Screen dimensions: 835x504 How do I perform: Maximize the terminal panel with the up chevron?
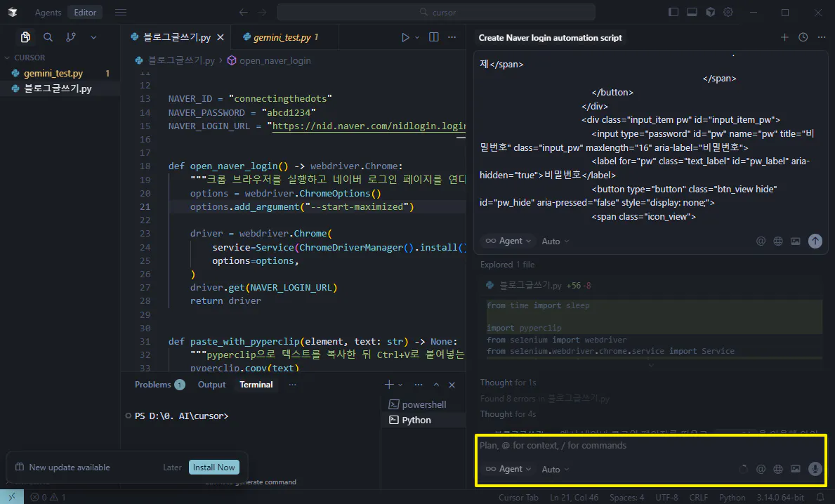pos(436,385)
